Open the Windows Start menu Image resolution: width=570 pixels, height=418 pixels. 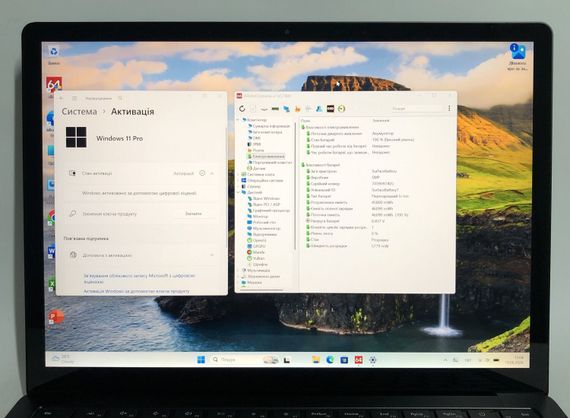(201, 359)
